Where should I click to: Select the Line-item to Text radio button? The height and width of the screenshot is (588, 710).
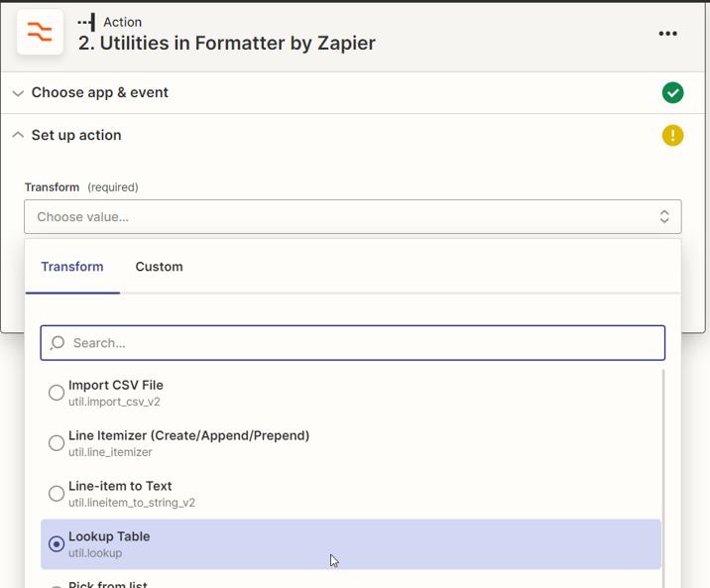click(57, 494)
